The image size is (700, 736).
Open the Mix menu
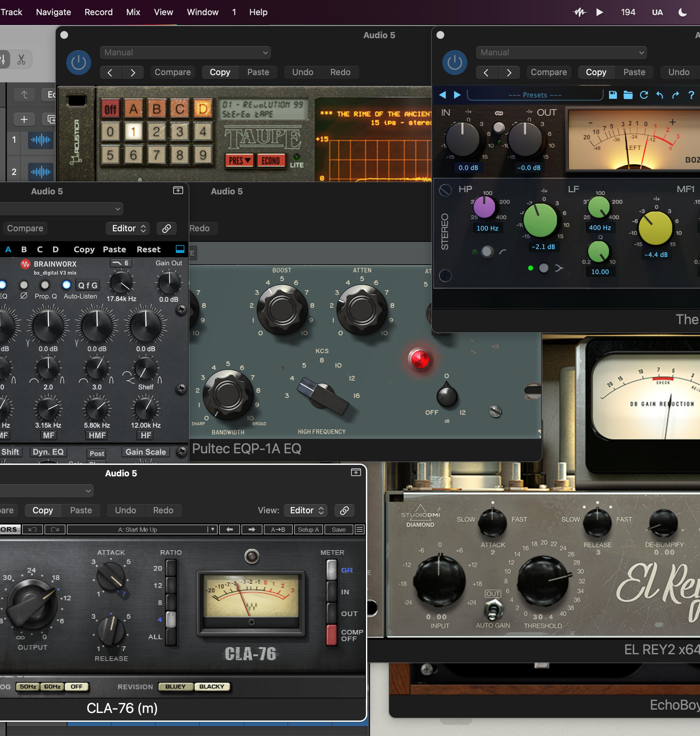tap(133, 12)
